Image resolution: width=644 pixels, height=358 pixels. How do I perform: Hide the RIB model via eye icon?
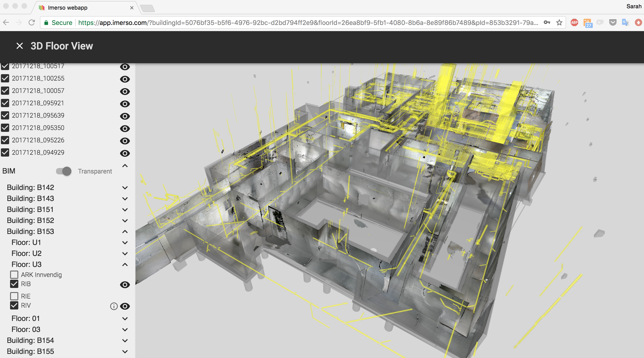[x=125, y=285]
